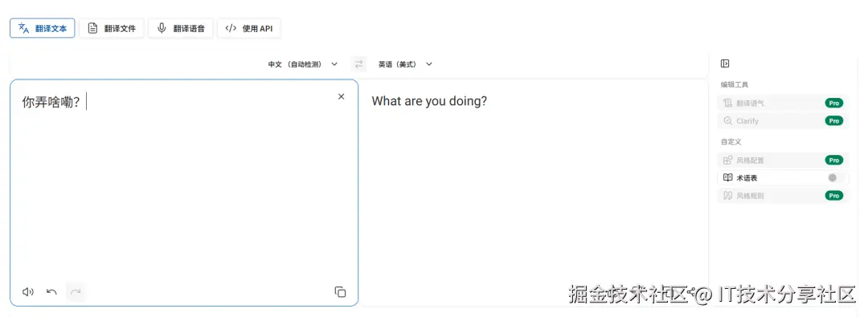The width and height of the screenshot is (868, 317).
Task: Click the 编辑工具 section heading
Action: 734,84
